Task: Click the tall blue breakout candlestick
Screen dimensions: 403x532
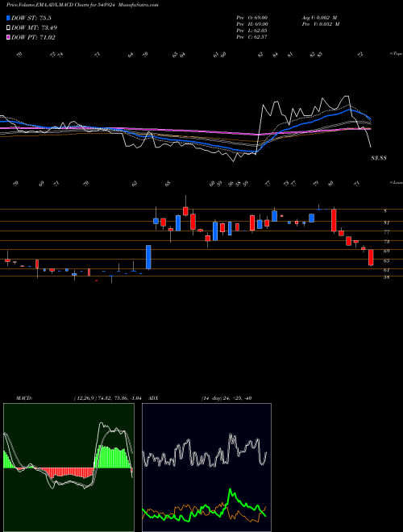Action: (148, 257)
